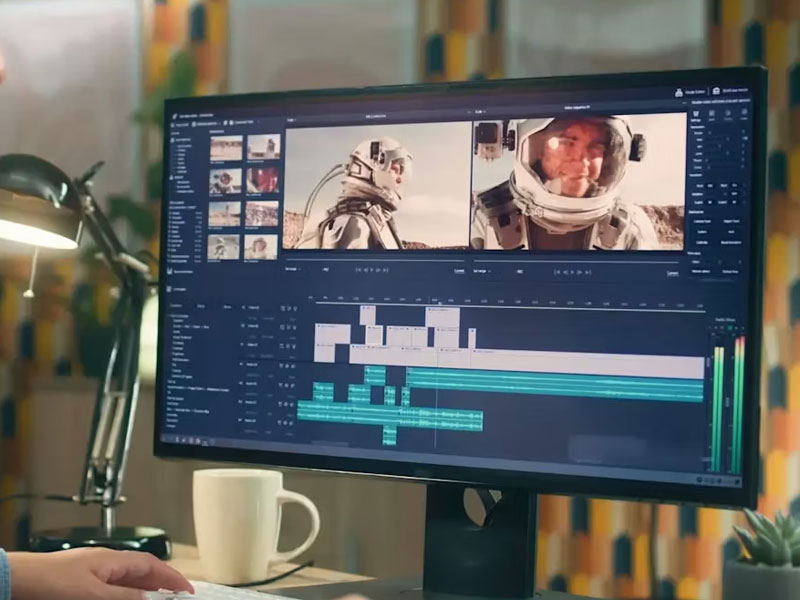
Task: Open range dropdown under right preview
Action: coord(482,271)
